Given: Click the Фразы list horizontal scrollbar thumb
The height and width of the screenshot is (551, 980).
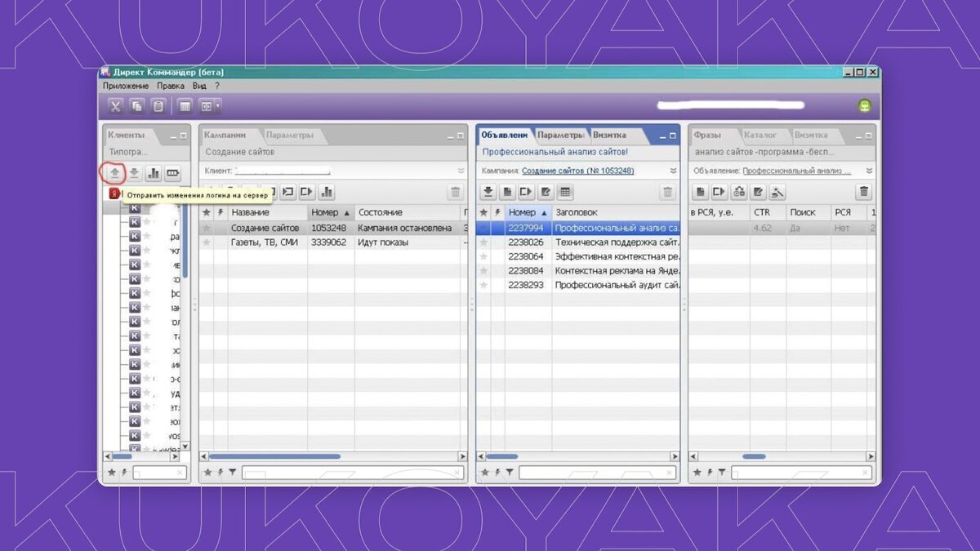Looking at the screenshot, I should 754,456.
